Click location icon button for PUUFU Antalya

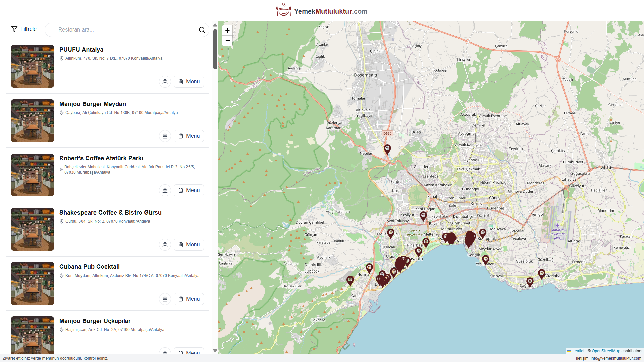(x=165, y=82)
